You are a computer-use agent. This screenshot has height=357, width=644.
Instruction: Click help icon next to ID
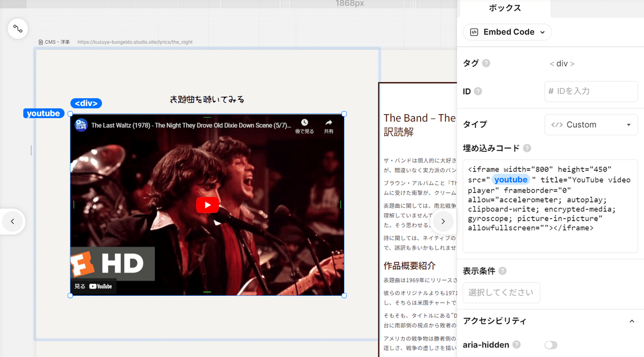click(478, 91)
